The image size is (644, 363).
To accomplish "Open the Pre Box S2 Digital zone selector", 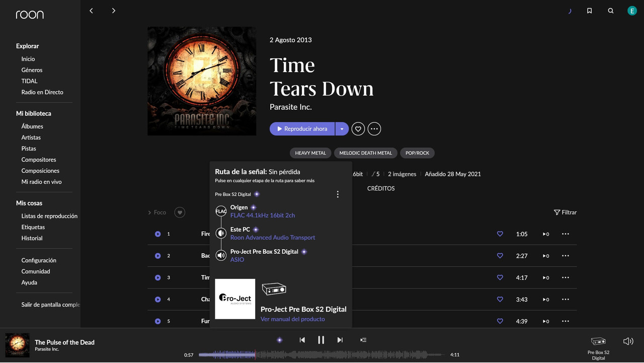I will 598,347.
